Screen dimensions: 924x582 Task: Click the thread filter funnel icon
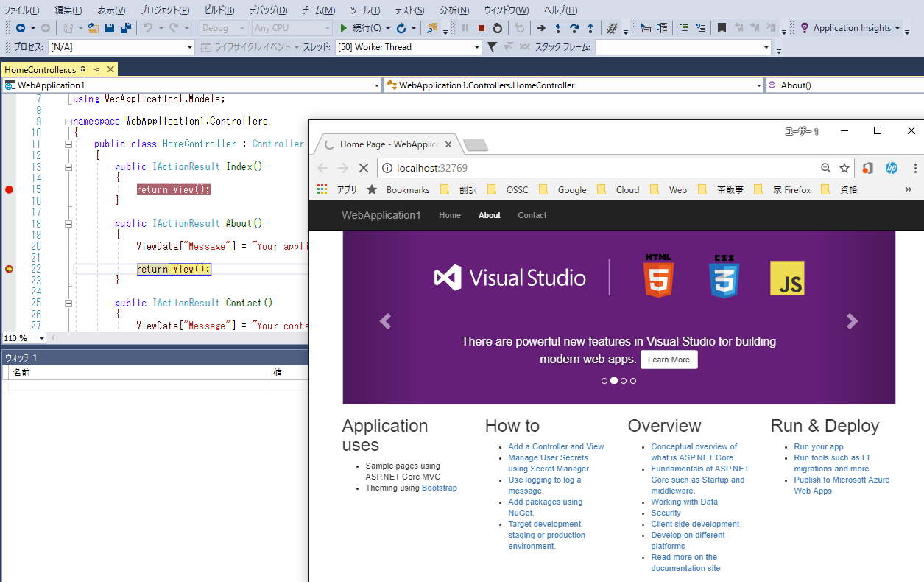coord(492,47)
